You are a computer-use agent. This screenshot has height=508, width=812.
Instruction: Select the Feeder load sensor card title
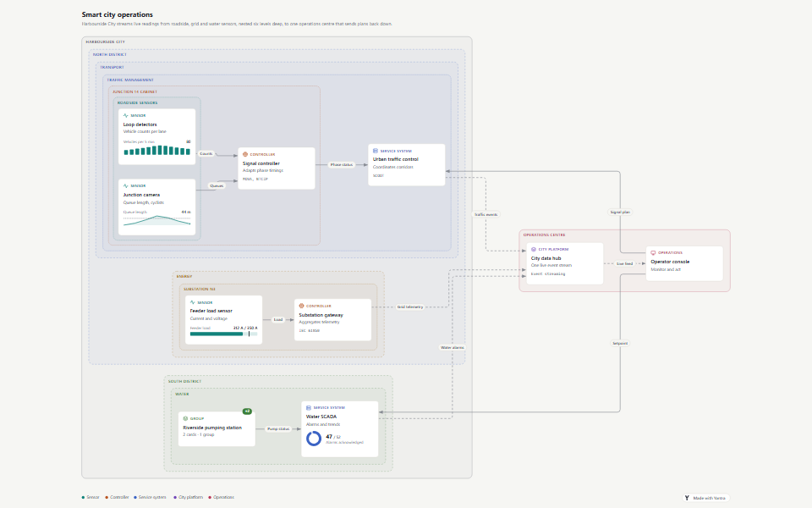coord(211,311)
